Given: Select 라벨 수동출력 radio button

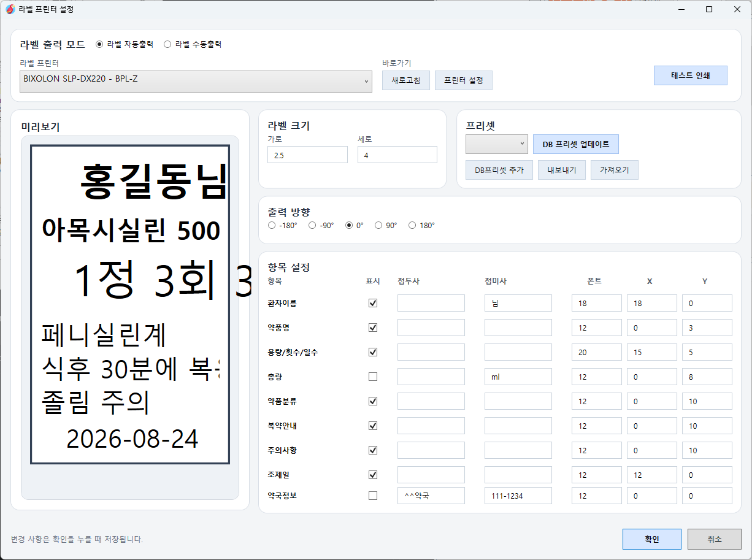Looking at the screenshot, I should tap(193, 44).
